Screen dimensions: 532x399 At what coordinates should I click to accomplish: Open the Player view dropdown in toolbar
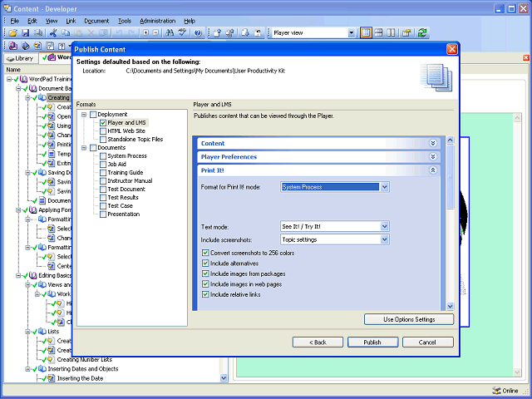[x=352, y=33]
